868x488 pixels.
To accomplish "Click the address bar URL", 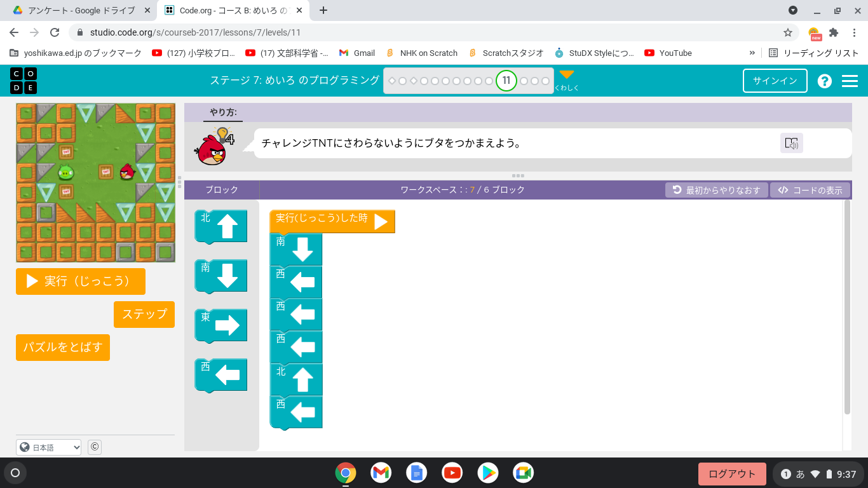I will 195,32.
